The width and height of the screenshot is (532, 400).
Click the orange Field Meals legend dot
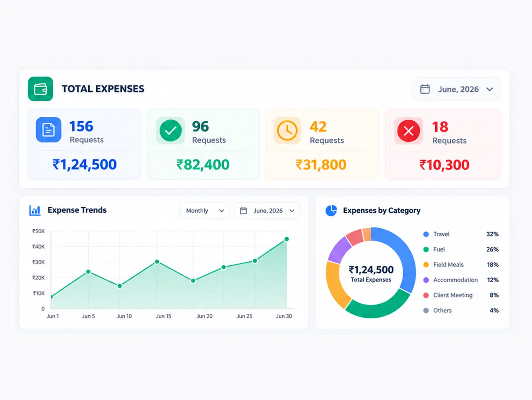tap(426, 265)
